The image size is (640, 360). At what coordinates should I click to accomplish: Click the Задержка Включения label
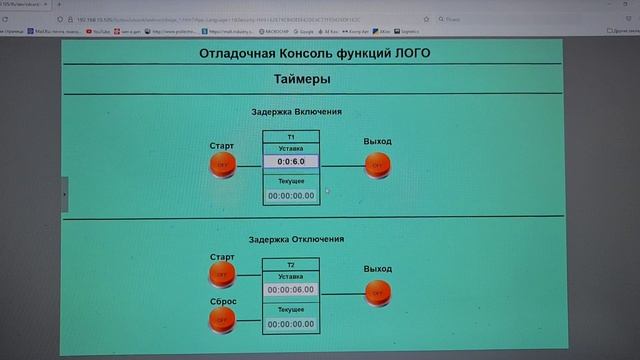(296, 111)
